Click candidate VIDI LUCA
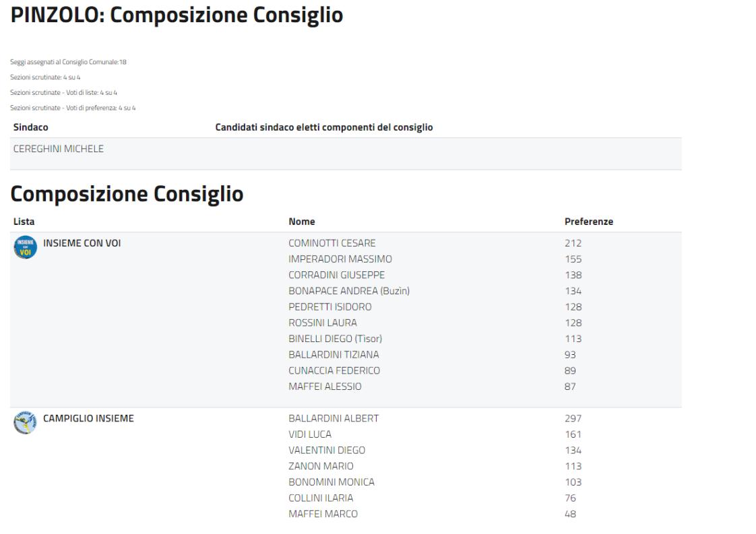756x534 pixels. (310, 434)
